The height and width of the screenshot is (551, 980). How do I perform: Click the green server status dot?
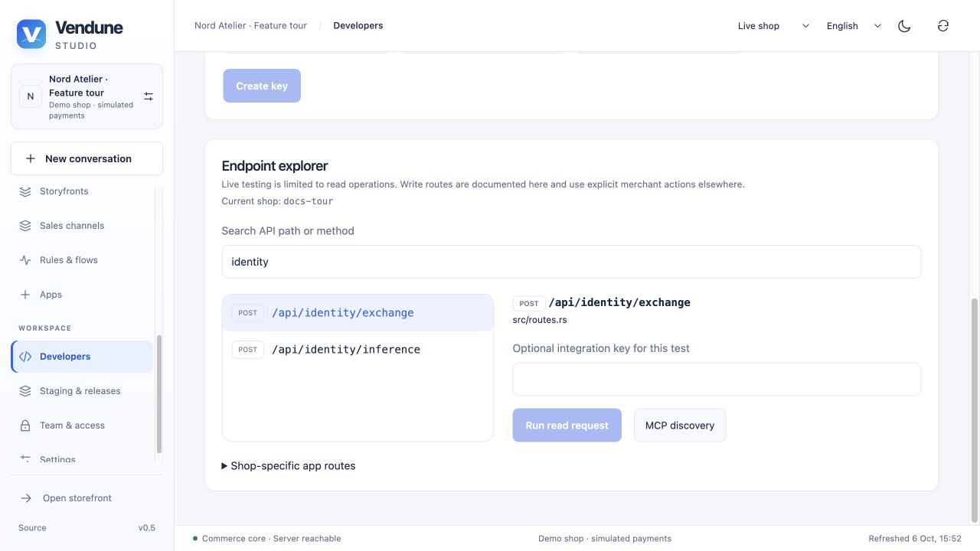(195, 538)
